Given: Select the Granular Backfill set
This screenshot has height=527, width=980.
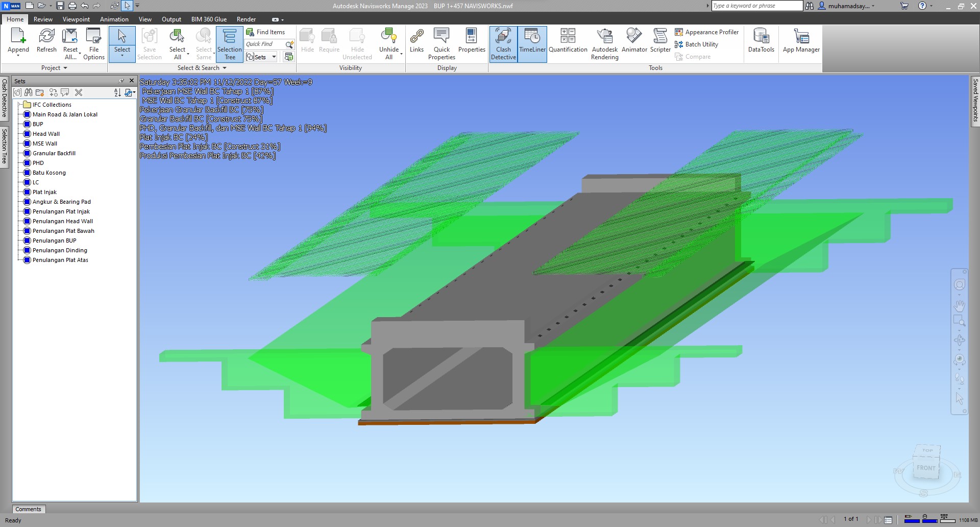Looking at the screenshot, I should click(54, 153).
